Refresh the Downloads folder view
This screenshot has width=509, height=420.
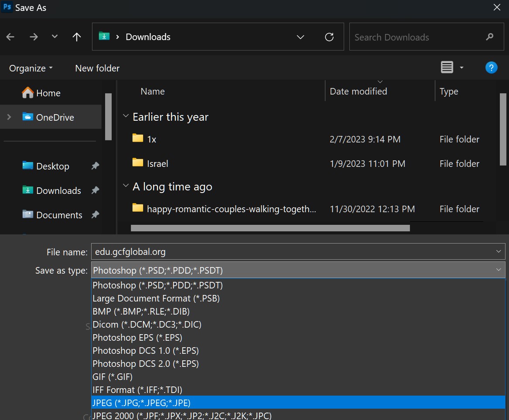click(329, 37)
